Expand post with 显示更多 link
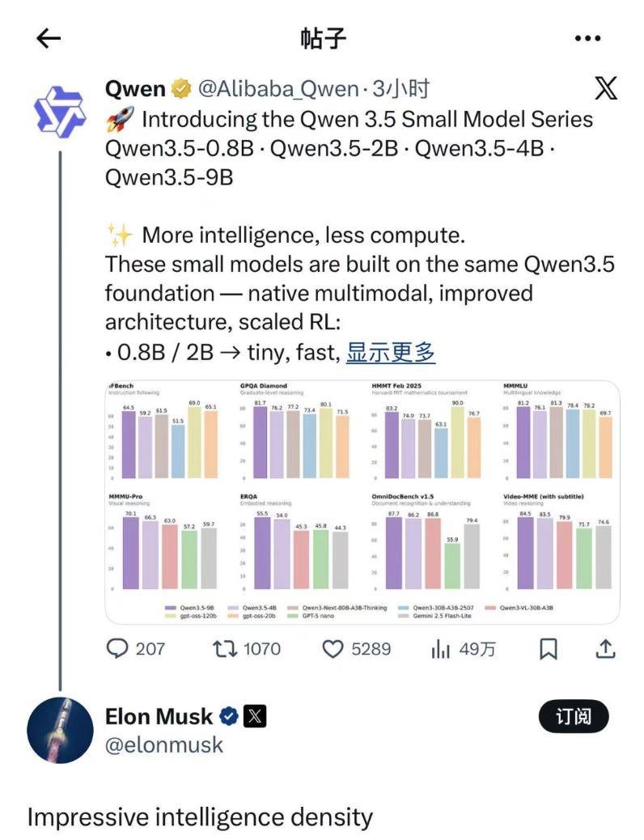The image size is (644, 840). point(391,352)
